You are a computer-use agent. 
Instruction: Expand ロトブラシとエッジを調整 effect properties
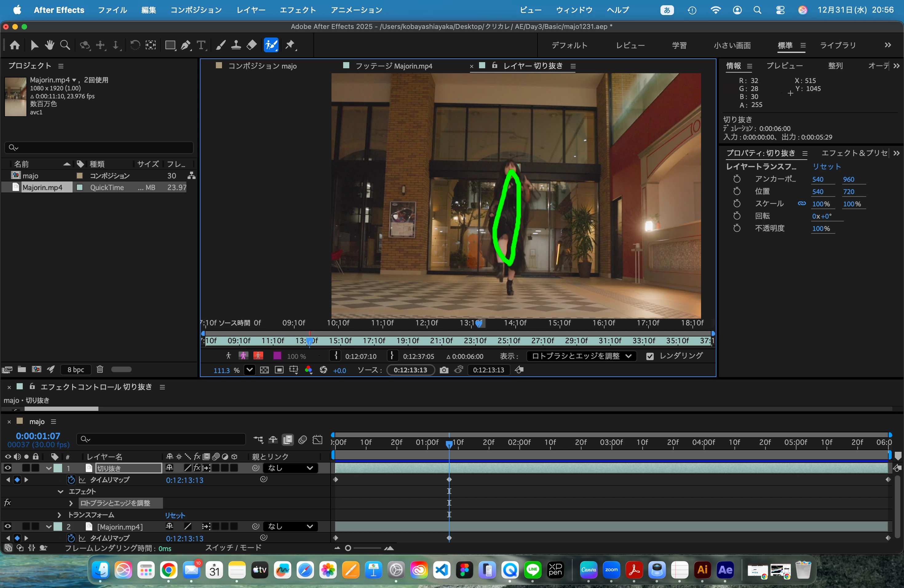tap(71, 503)
